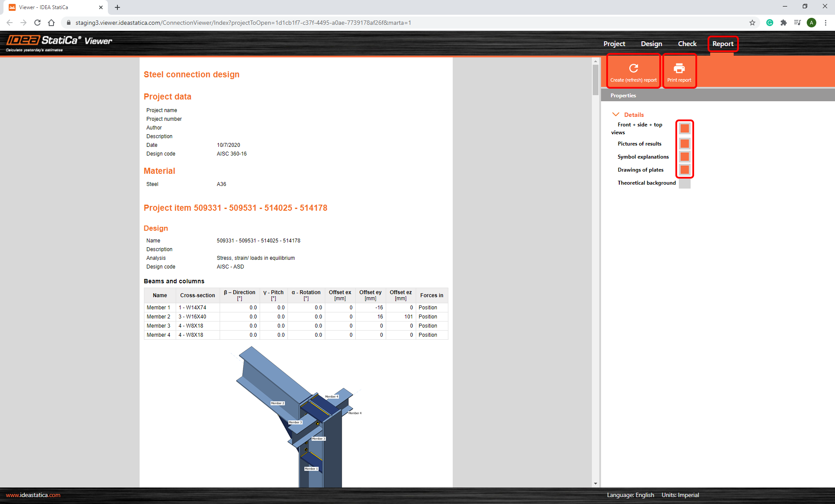Click the Print report printer icon
Viewport: 835px width, 504px height.
pos(679,69)
